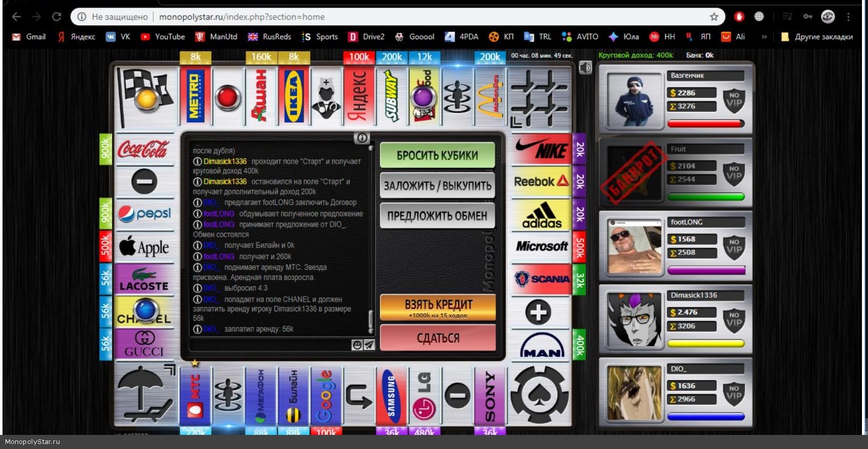This screenshot has width=868, height=449.
Task: Select the McDonald's property cell
Action: point(490,97)
